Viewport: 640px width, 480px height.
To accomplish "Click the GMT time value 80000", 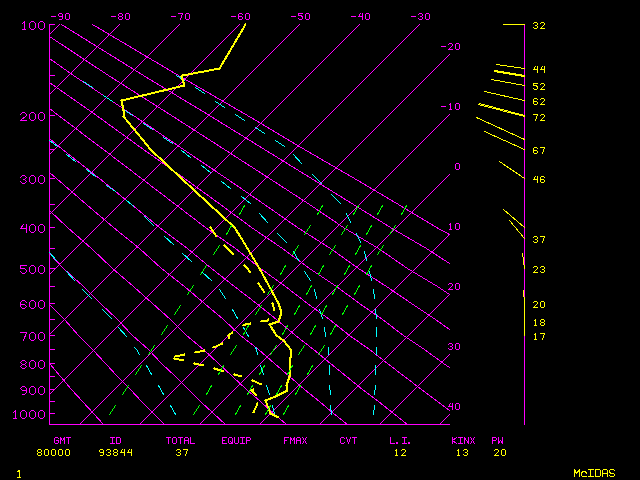I will (x=62, y=452).
